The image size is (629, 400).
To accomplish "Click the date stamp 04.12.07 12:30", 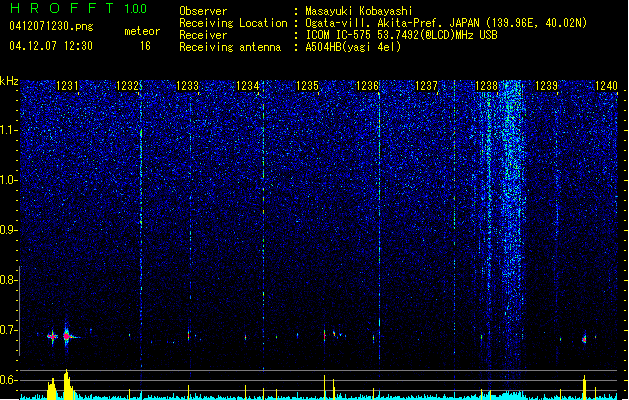I will tap(51, 46).
